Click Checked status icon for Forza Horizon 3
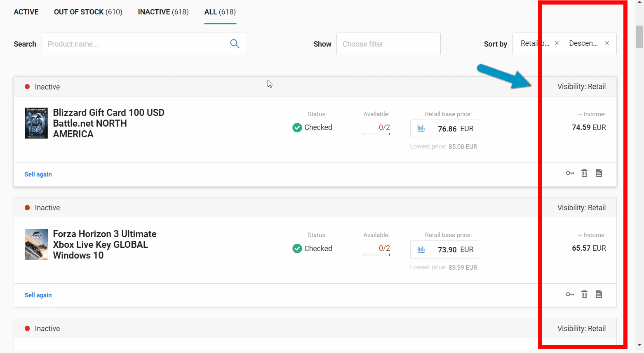The width and height of the screenshot is (644, 353). point(297,248)
